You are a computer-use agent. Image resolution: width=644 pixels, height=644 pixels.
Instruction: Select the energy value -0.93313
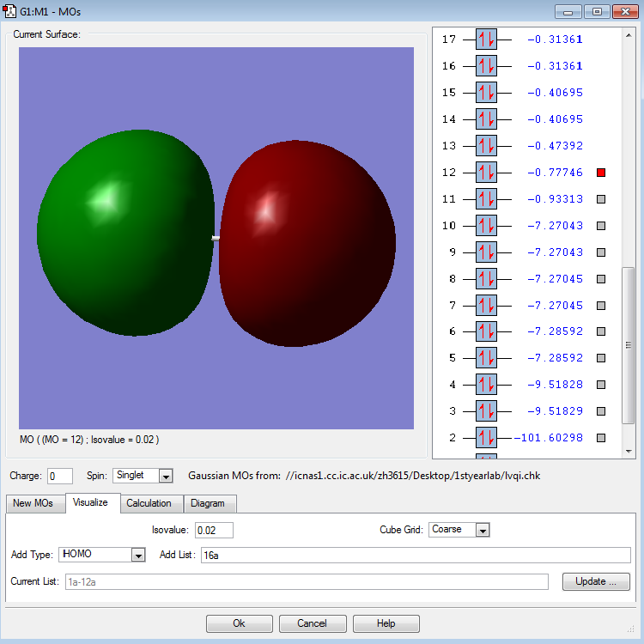[x=555, y=199]
